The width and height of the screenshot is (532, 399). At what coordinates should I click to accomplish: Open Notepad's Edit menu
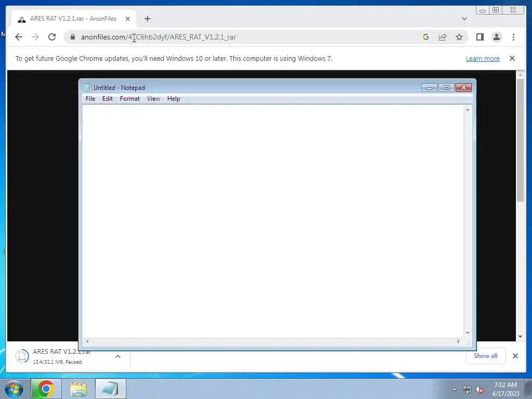pos(107,99)
